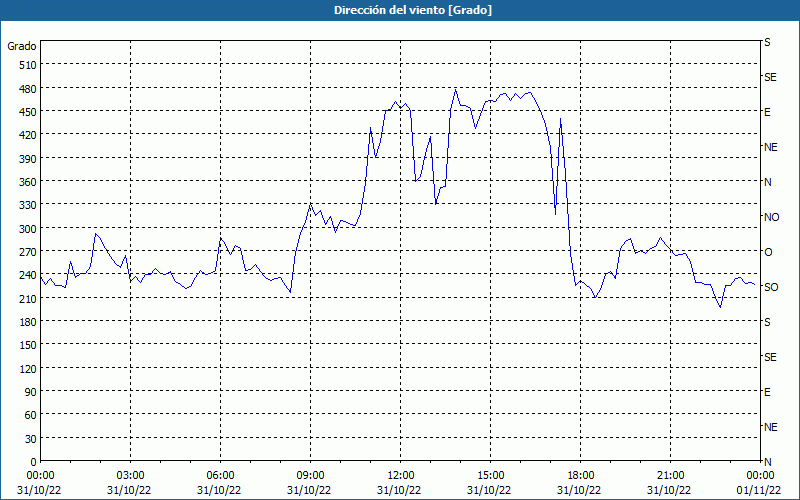Screen dimensions: 800x500
Task: Click the 31/10/22 date under 18:00
Action: tap(579, 491)
